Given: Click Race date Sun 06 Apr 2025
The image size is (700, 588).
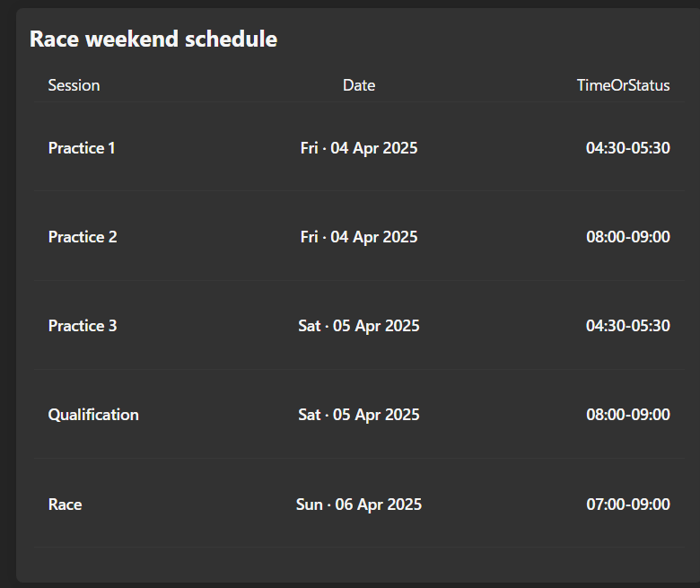Looking at the screenshot, I should tap(359, 504).
